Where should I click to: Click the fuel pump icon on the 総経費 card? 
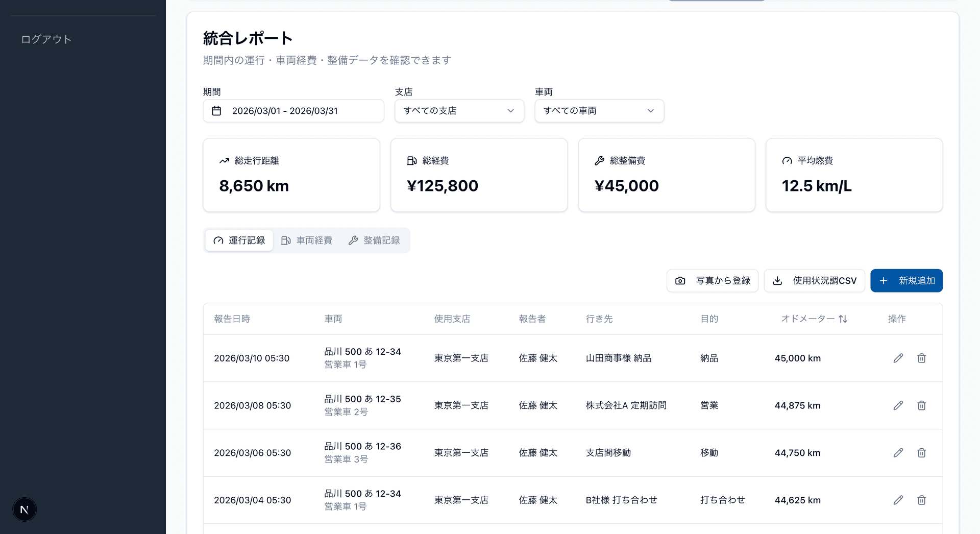tap(411, 160)
